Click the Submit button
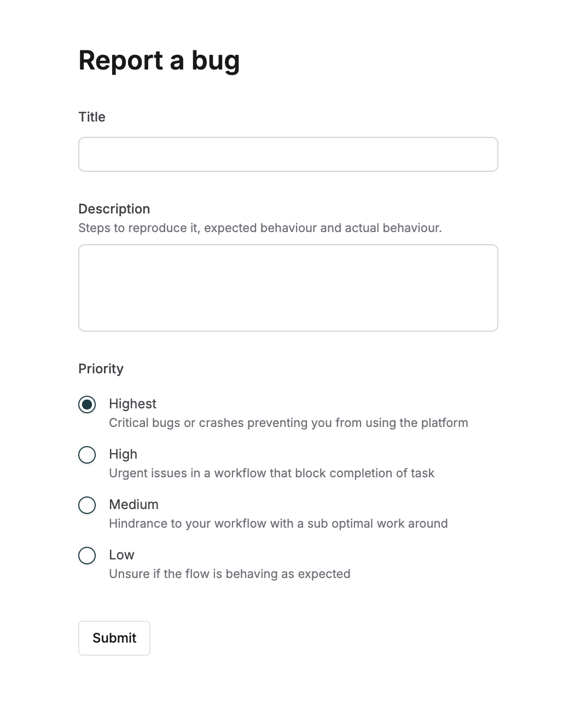Image resolution: width=581 pixels, height=728 pixels. 114,638
